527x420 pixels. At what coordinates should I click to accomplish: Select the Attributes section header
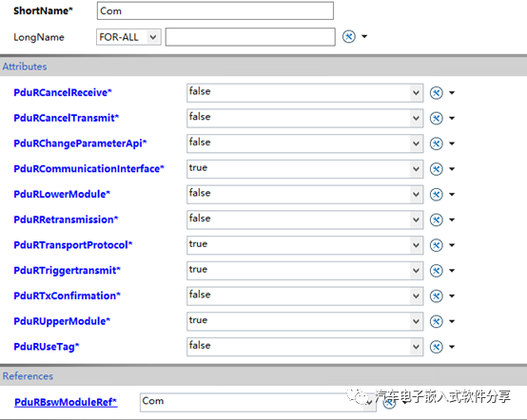click(x=263, y=67)
